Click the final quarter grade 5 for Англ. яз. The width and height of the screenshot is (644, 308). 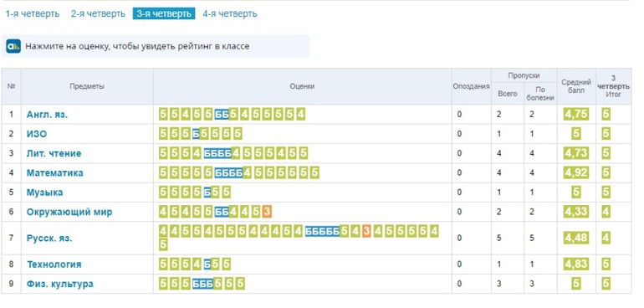606,115
